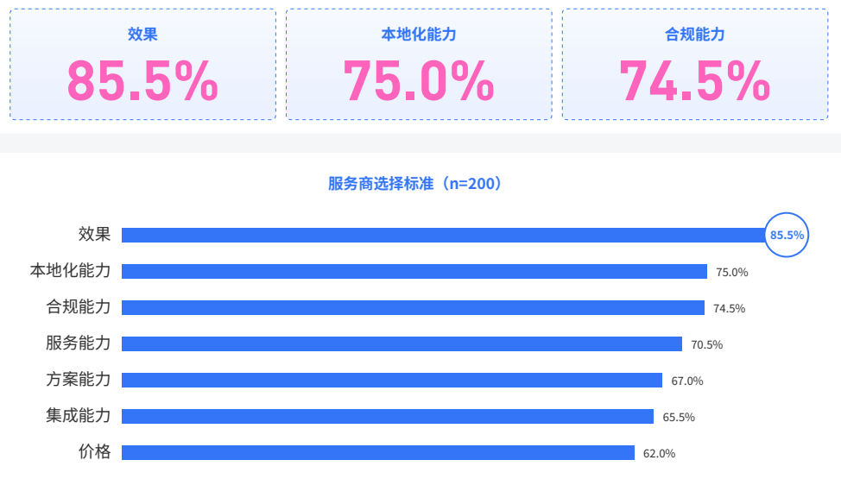
Task: Click the 集成能力 bar
Action: click(388, 416)
